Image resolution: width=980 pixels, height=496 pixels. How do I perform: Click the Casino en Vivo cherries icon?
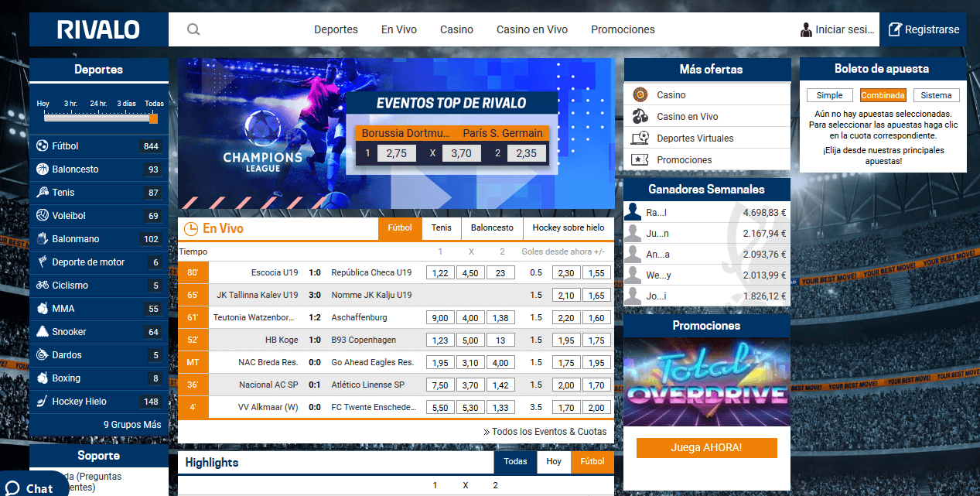pos(640,116)
